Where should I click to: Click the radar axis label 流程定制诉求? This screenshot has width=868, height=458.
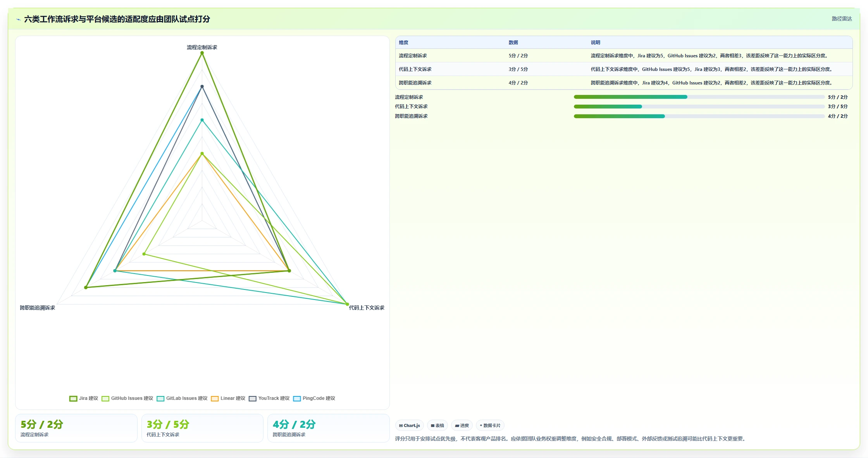point(202,47)
